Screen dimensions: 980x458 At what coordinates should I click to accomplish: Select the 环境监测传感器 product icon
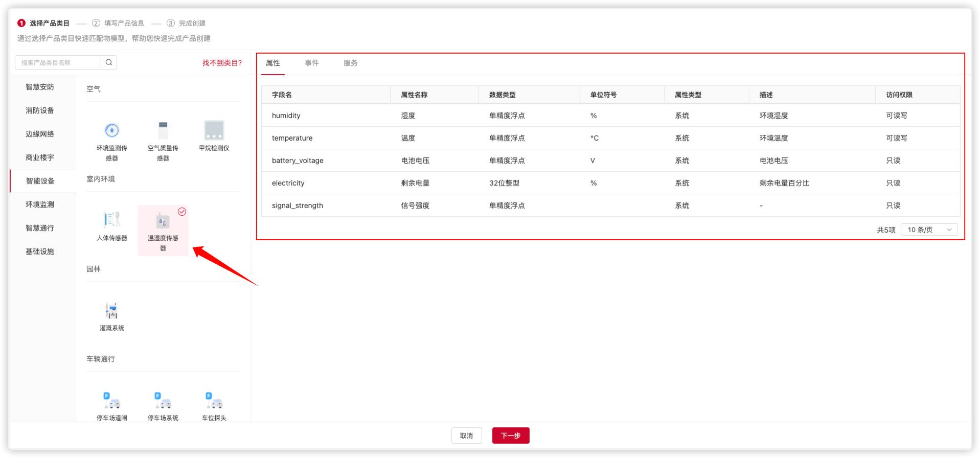coord(111,131)
